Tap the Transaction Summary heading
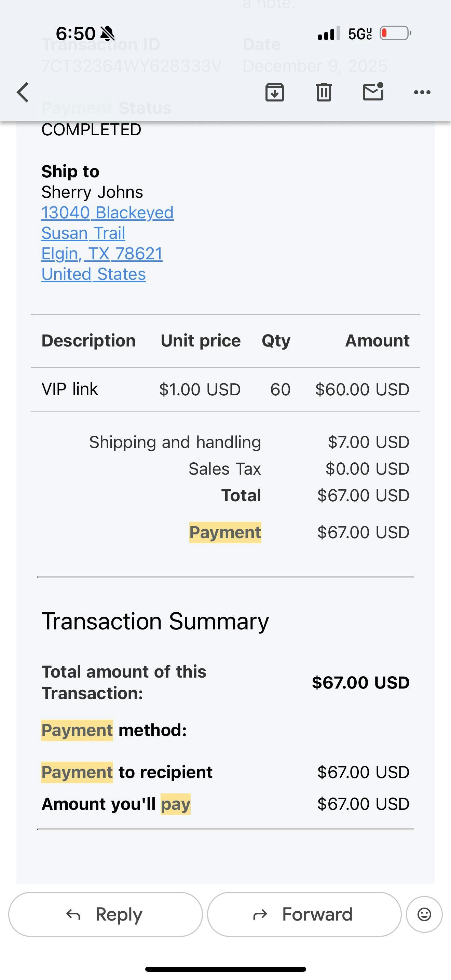This screenshot has width=451, height=980. (155, 622)
